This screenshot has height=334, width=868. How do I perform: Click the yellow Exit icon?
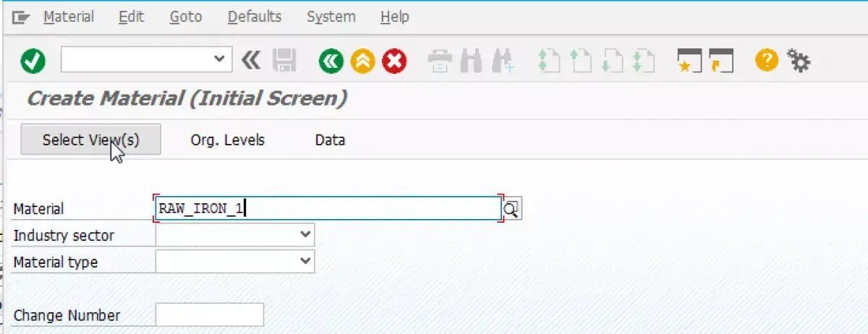pos(362,61)
